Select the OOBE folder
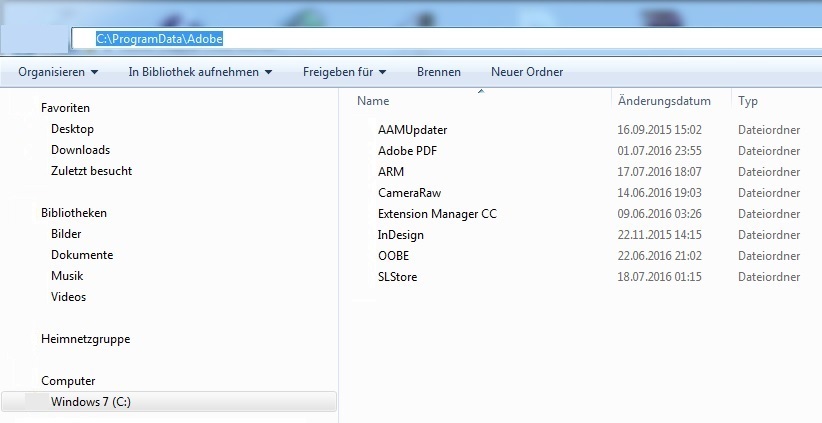 [x=393, y=256]
